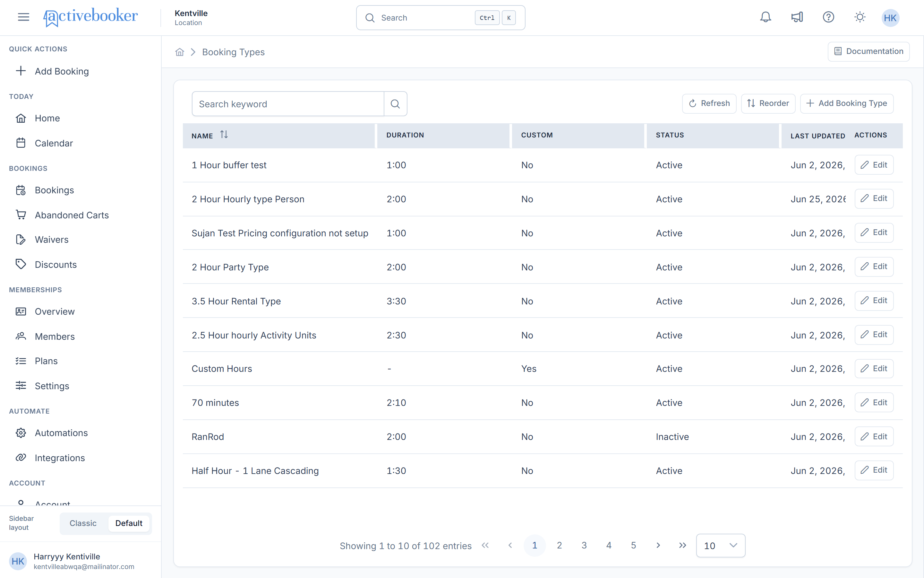The width and height of the screenshot is (924, 578).
Task: Click the home breadcrumb icon
Action: 179,52
